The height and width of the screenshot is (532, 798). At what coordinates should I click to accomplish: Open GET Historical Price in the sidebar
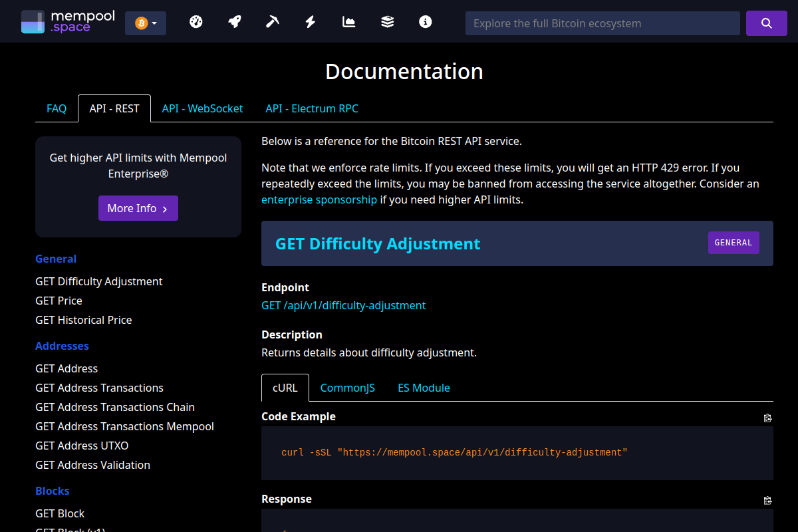tap(84, 320)
